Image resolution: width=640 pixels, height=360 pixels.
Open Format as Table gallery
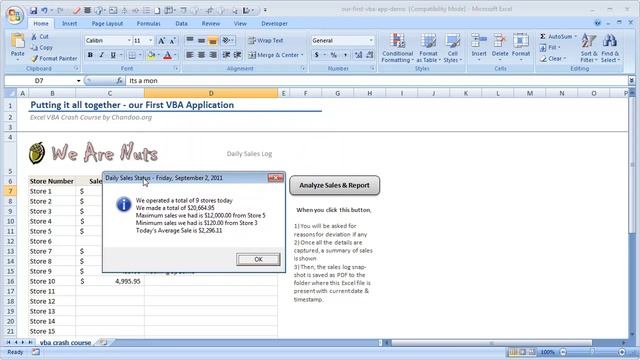coord(428,48)
